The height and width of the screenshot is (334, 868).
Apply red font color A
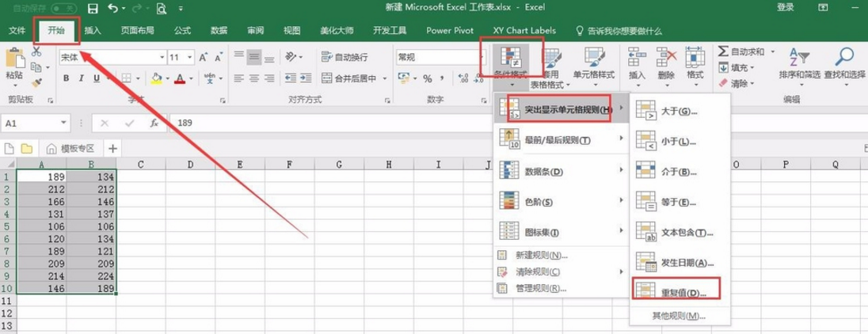pos(179,78)
